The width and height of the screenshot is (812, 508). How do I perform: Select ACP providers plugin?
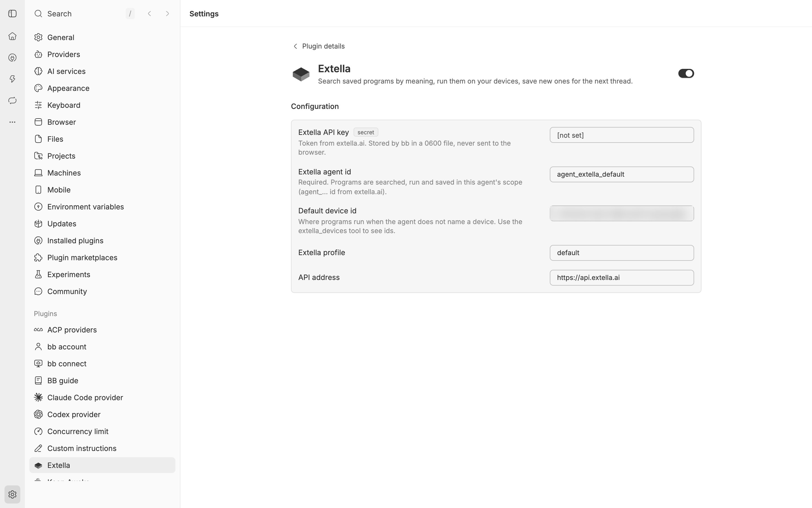[x=102, y=330]
